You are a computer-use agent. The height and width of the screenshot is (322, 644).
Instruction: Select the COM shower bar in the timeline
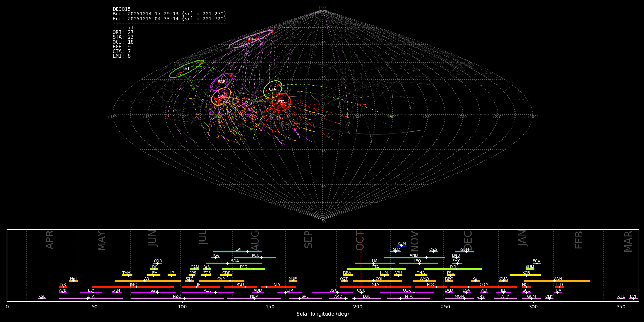coord(483,287)
